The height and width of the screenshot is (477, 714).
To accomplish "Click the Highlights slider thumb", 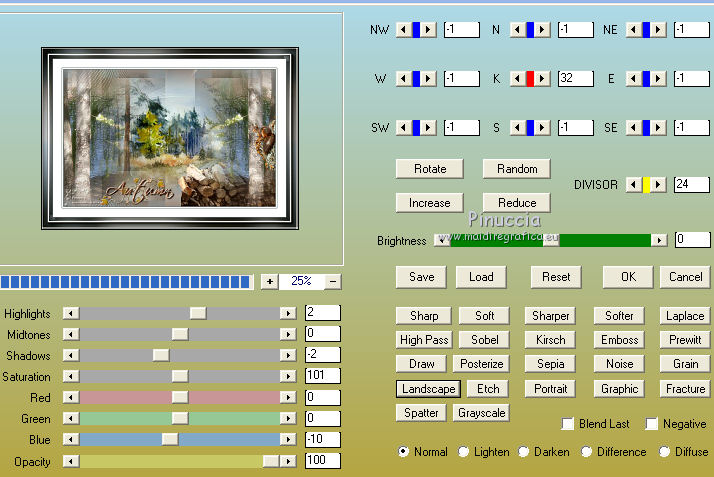I will (x=198, y=313).
